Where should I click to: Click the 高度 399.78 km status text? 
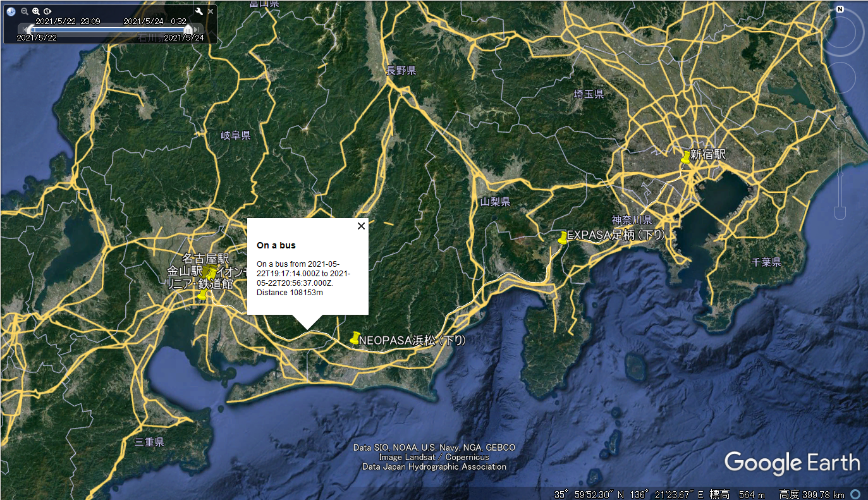coord(813,494)
